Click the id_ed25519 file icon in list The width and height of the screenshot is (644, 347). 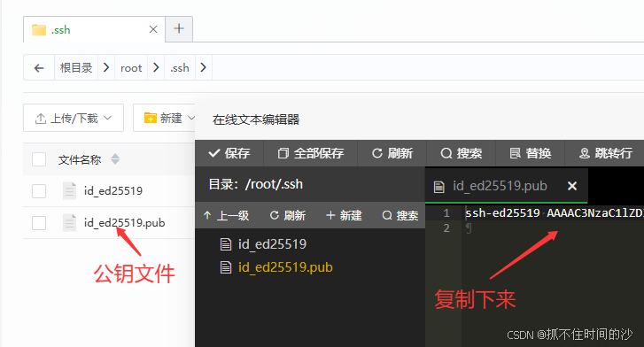click(x=69, y=190)
